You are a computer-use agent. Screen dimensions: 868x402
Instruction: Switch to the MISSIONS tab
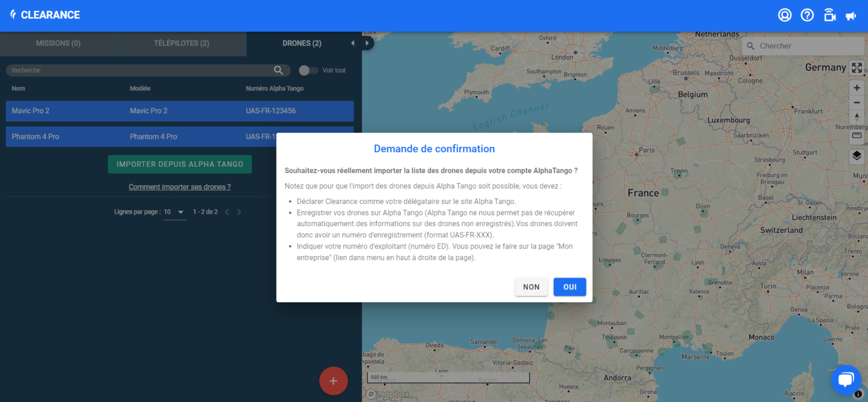tap(58, 43)
